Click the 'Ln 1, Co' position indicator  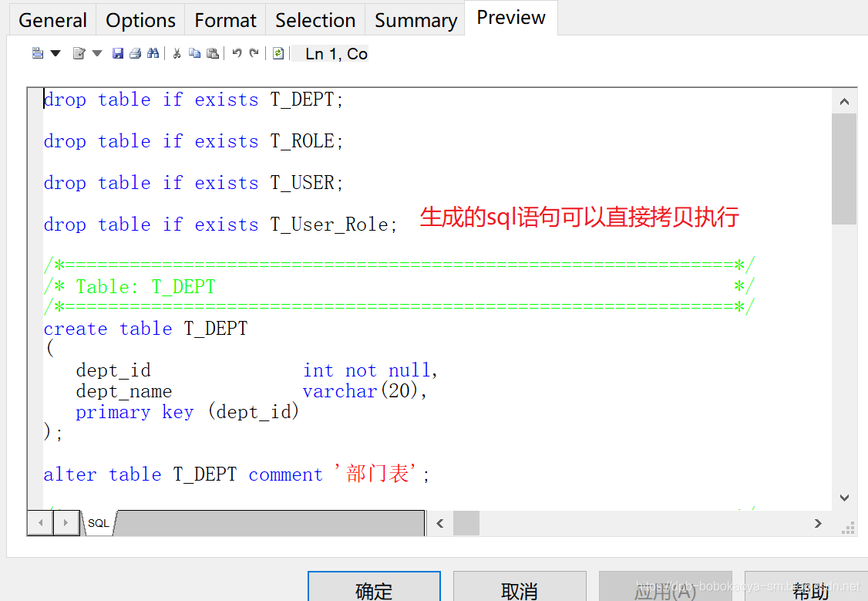point(336,54)
